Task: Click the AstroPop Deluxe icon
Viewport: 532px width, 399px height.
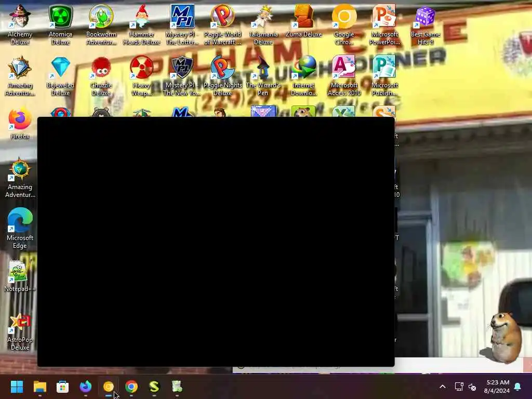Action: 20,332
